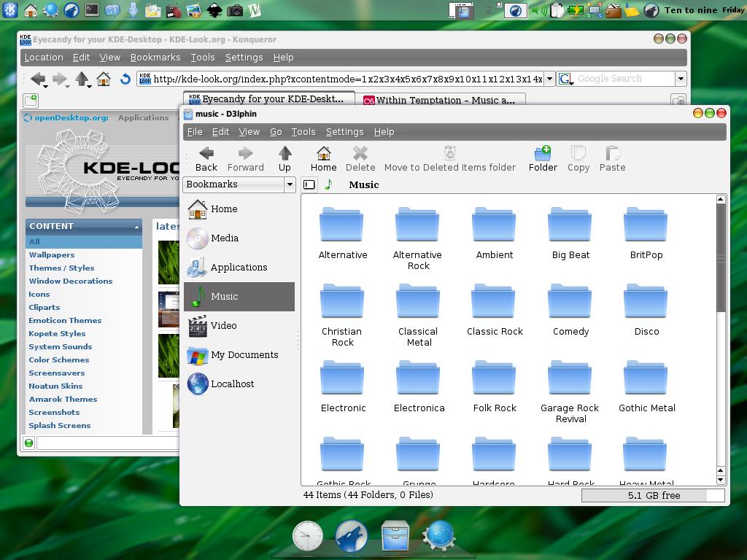Select the Video bookmark
Screen dimensions: 747x560
239,326
